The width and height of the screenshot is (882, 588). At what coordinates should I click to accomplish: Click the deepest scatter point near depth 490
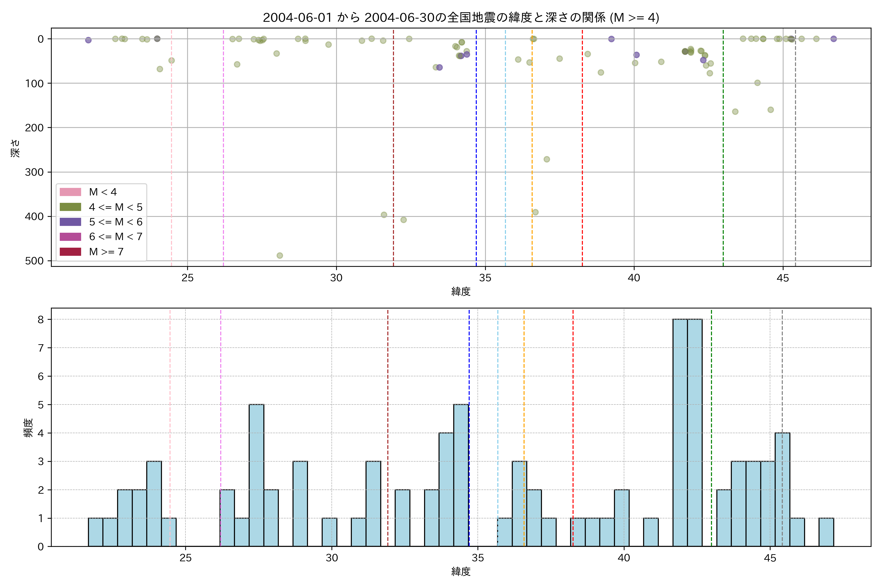pos(279,255)
